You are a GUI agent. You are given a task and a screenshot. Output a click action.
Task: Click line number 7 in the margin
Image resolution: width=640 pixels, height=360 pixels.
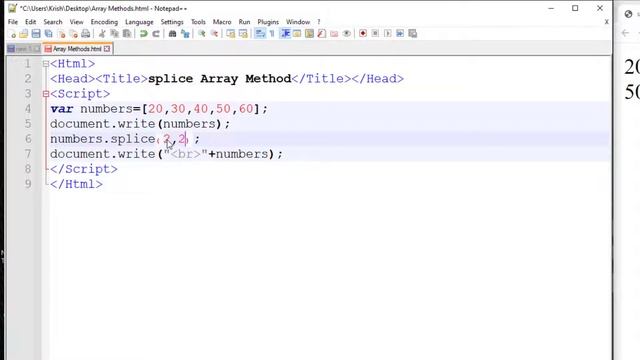(x=28, y=154)
